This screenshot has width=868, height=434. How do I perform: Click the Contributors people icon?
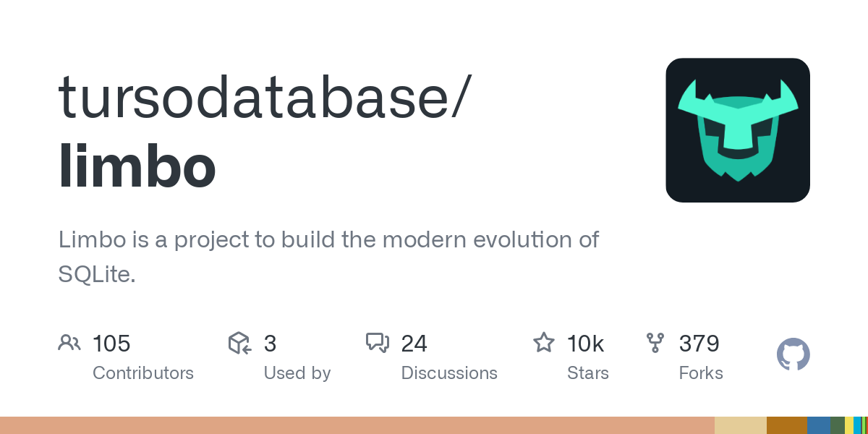69,343
